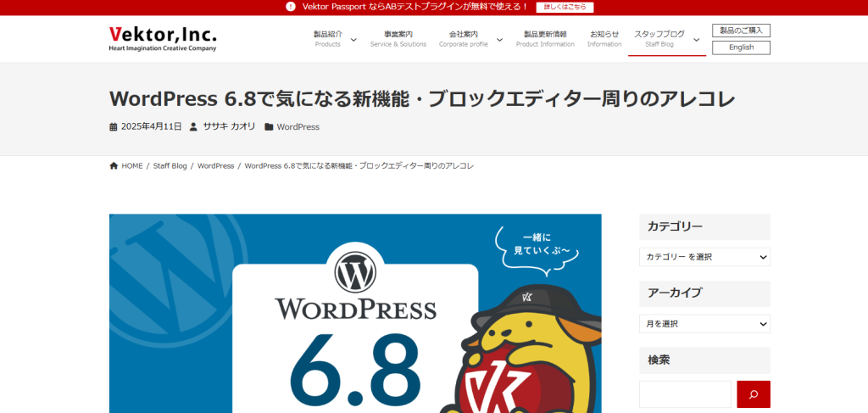Screen dimensions: 868x413
Task: Open 製品更新情報 Product Information menu
Action: [545, 38]
